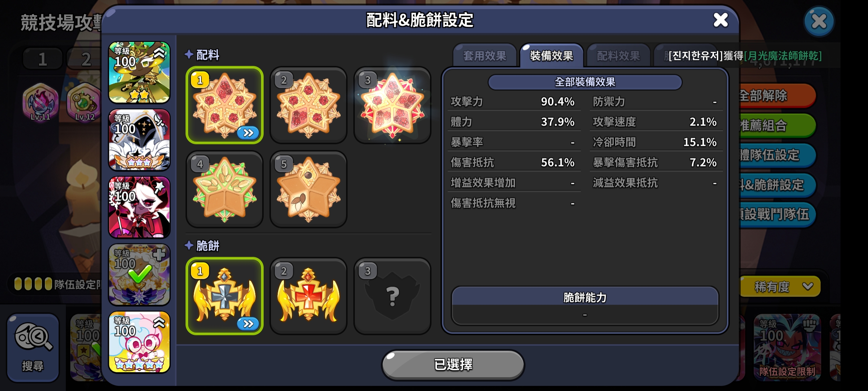
Task: Switch to the 配料效果 tab
Action: click(x=618, y=56)
